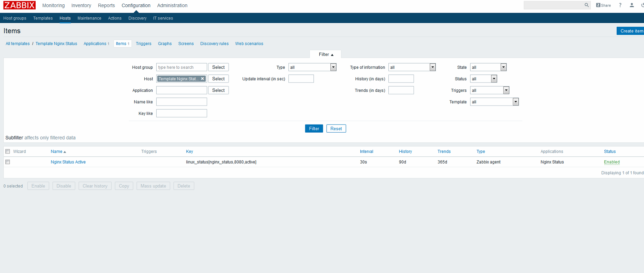Click the linux_status key text
Image resolution: width=644 pixels, height=273 pixels.
click(221, 162)
